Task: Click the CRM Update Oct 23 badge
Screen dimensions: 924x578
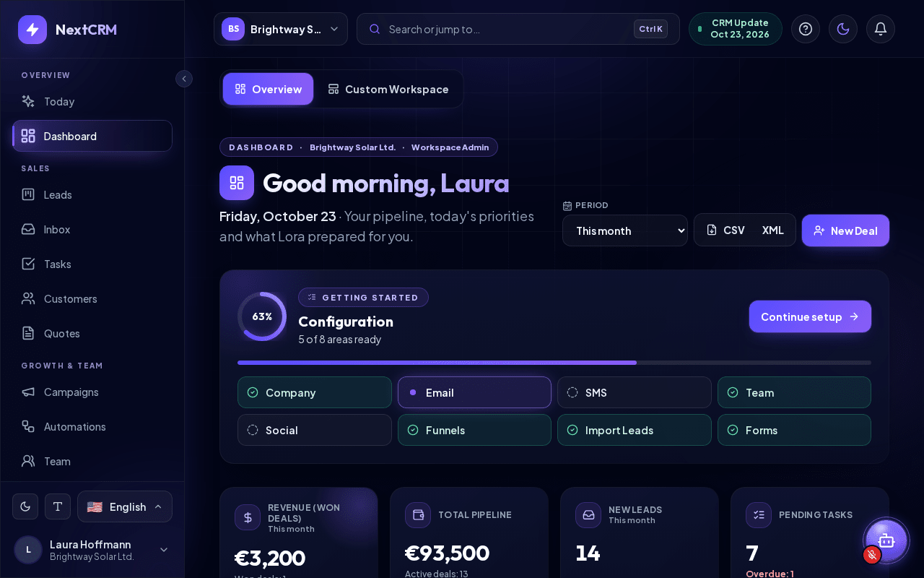Action: [x=736, y=29]
